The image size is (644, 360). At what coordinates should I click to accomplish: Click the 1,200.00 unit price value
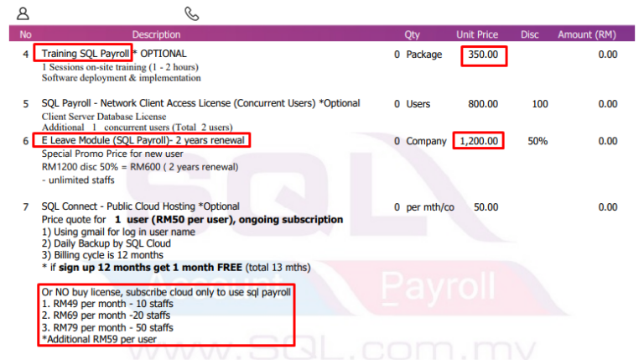click(479, 141)
